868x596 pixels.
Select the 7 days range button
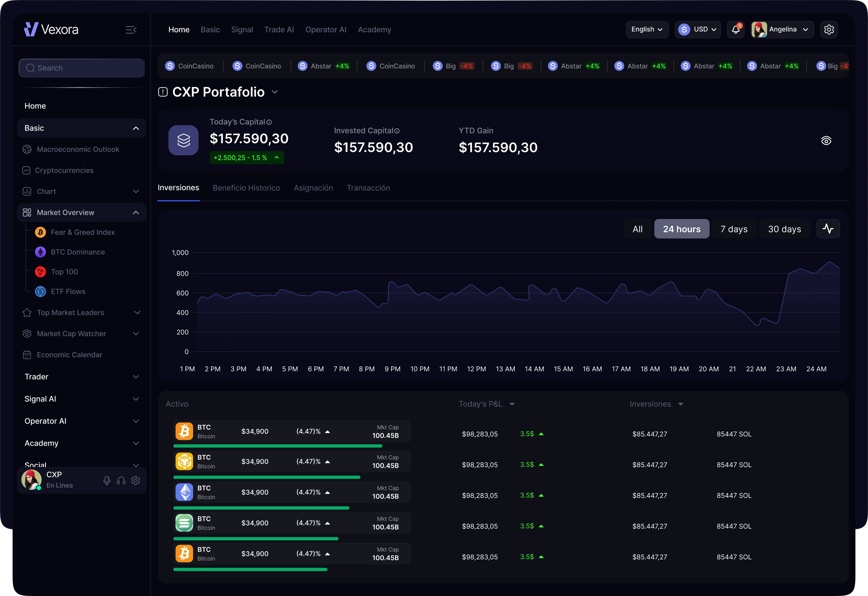tap(733, 229)
